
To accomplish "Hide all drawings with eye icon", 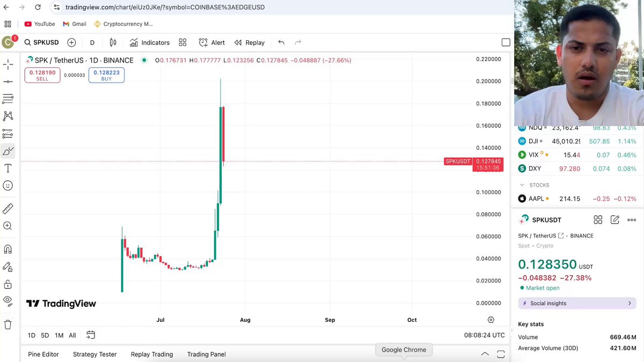I will (x=8, y=300).
